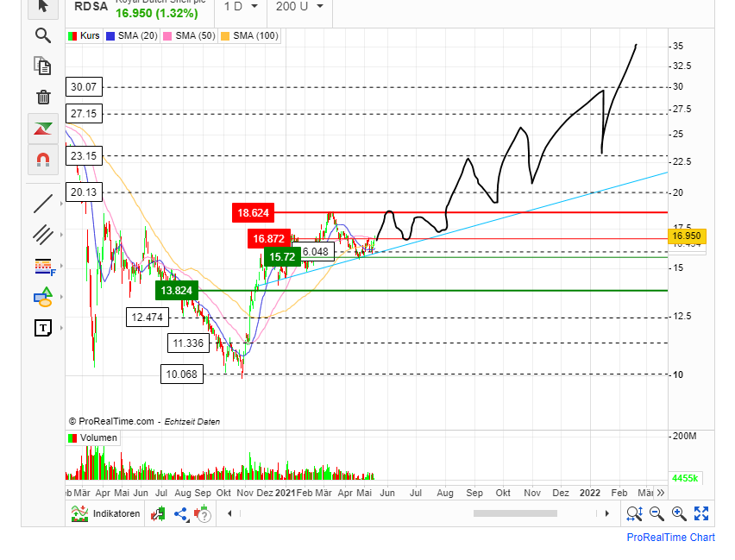Click the SMA (20) legend entry

[132, 36]
